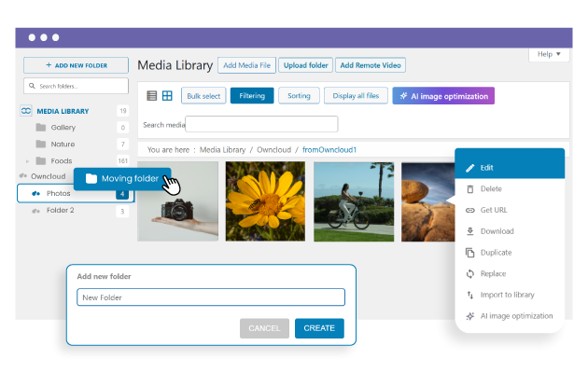Click the AI image optimization gradient button
The width and height of the screenshot is (588, 373).
tap(442, 96)
